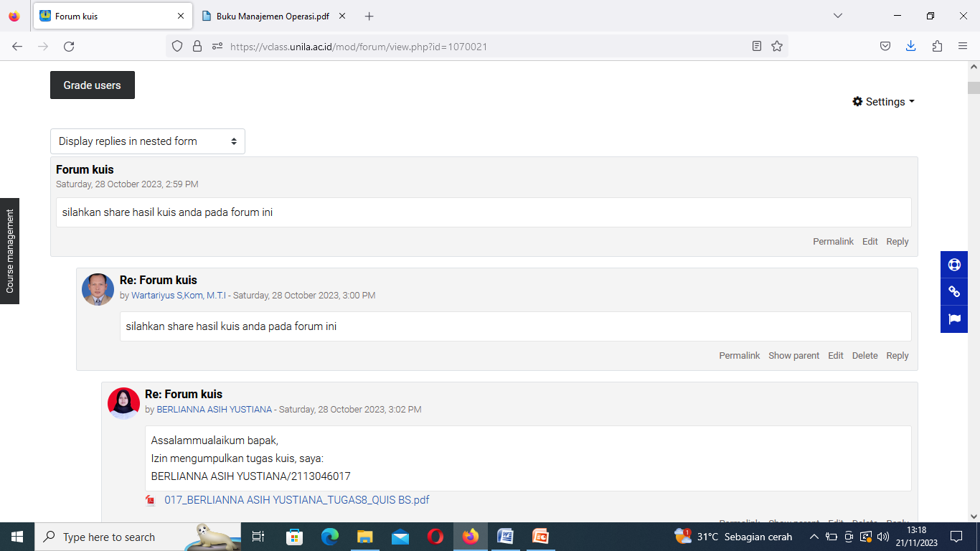Open the 017_BERLIANNA ASIH YUSTIANA PDF attachment
This screenshot has height=551, width=980.
pyautogui.click(x=296, y=500)
